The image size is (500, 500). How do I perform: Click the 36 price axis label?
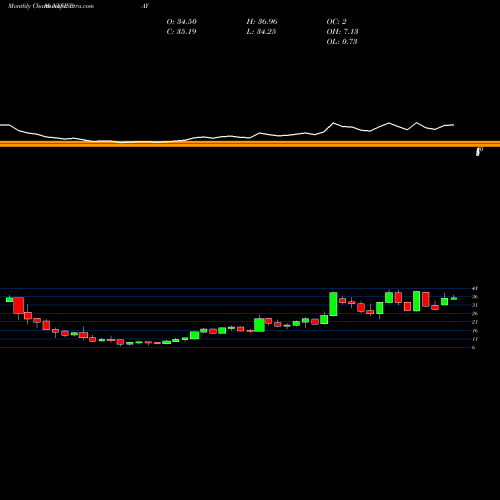point(475,297)
